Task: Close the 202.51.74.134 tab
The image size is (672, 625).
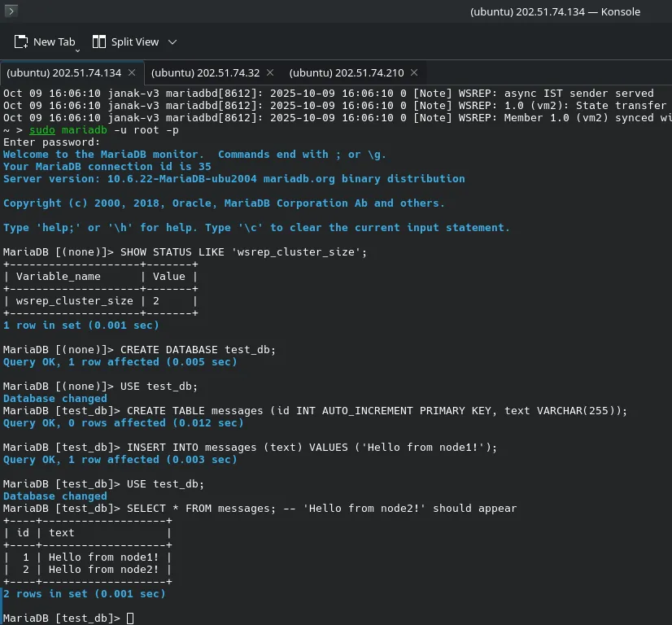Action: (132, 72)
